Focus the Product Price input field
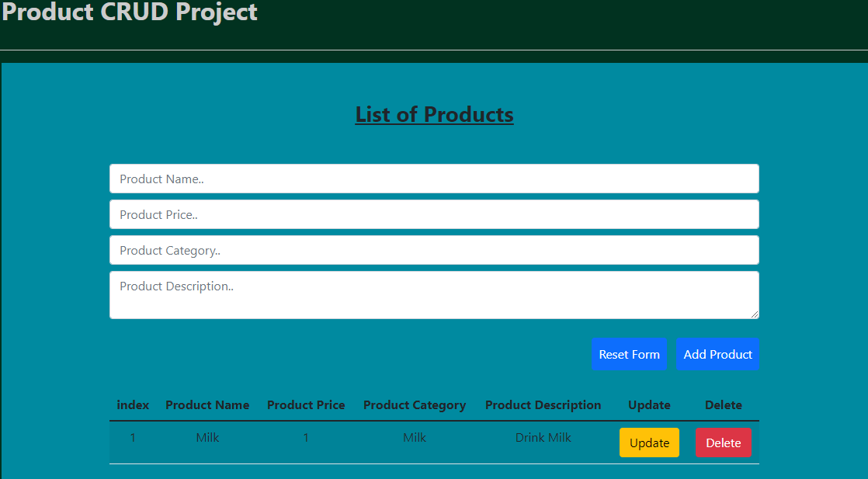Image resolution: width=868 pixels, height=479 pixels. pyautogui.click(x=433, y=214)
